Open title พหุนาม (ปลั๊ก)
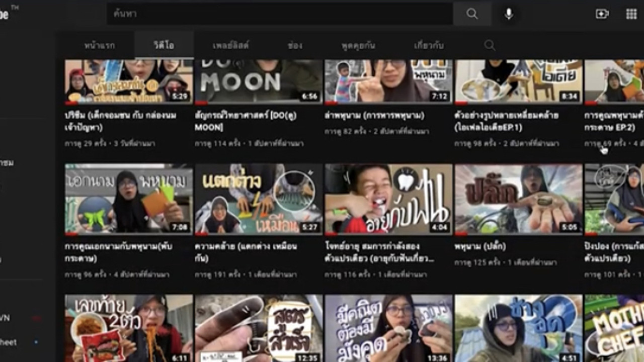 (x=480, y=247)
